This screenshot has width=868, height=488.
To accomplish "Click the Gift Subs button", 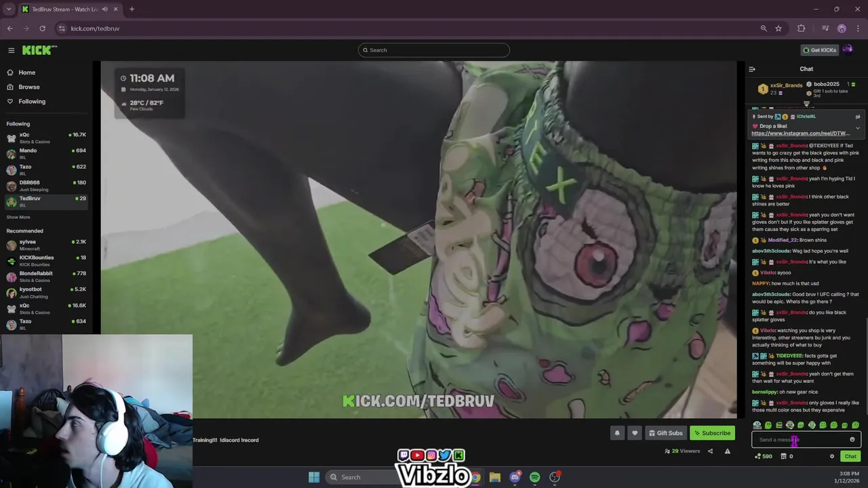I will (x=665, y=433).
